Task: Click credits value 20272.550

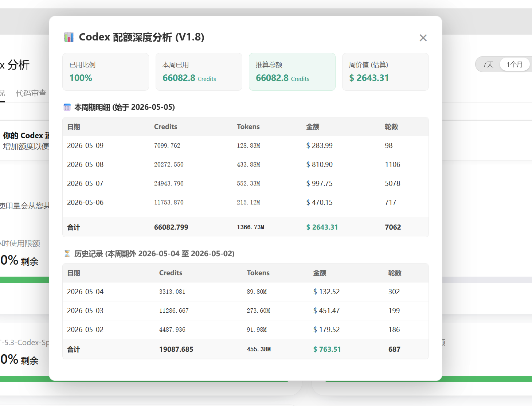Action: tap(169, 164)
